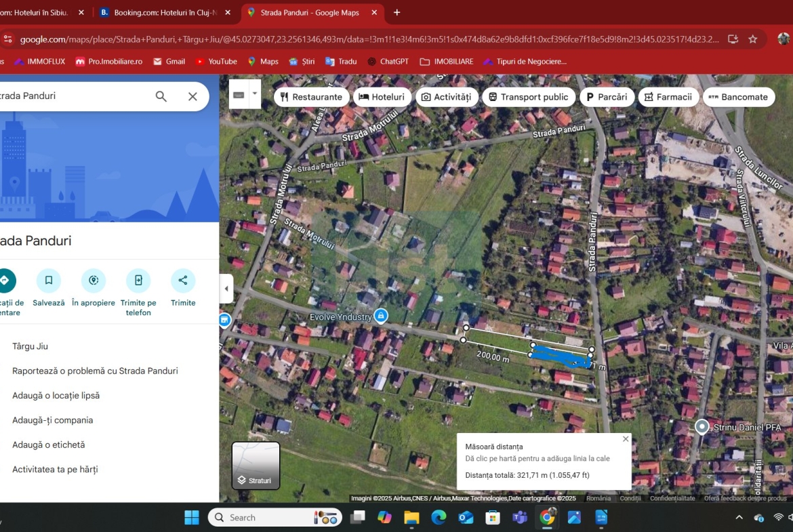Click the search magnifier icon
Viewport: 793px width, 532px height.
coord(161,96)
